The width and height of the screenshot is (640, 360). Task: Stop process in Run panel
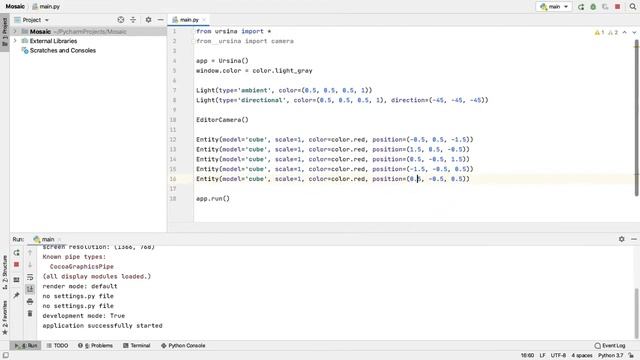tap(16, 265)
